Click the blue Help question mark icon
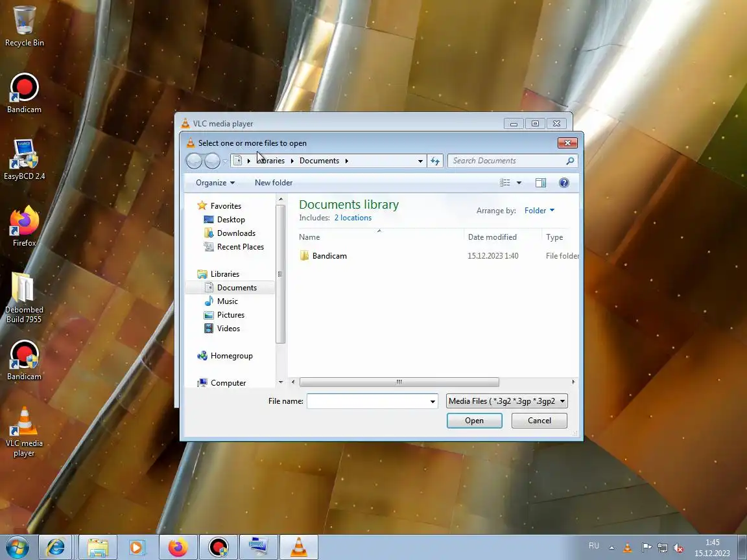The width and height of the screenshot is (747, 560). click(564, 183)
